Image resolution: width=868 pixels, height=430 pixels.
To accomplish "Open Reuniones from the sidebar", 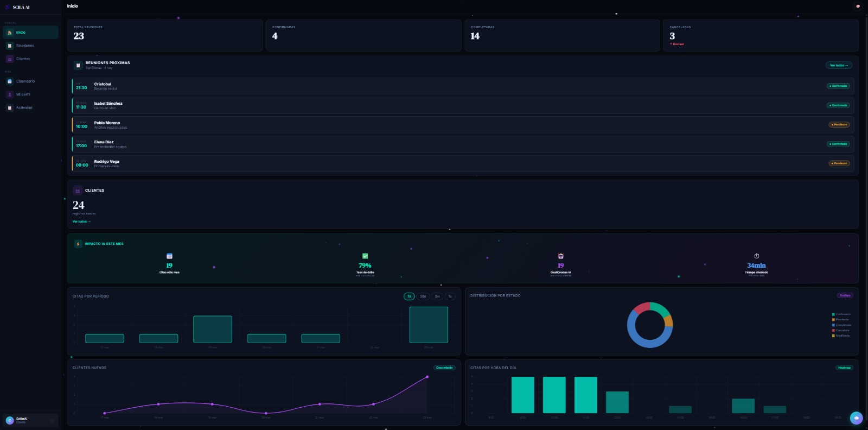I will [30, 46].
